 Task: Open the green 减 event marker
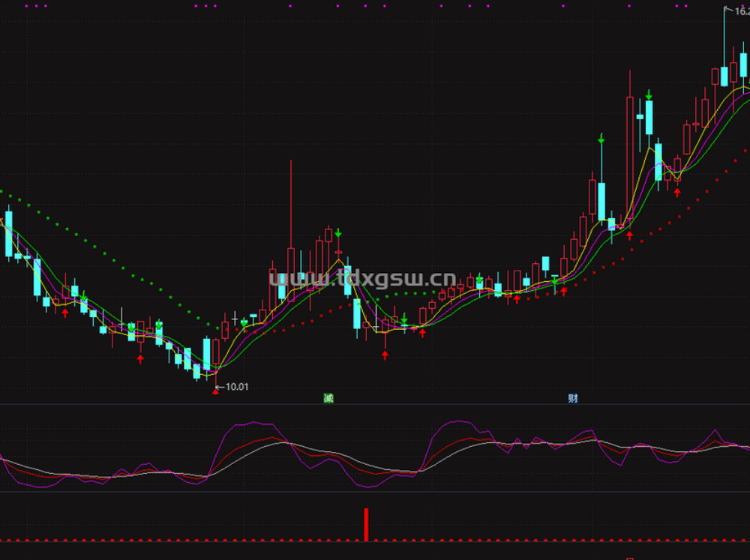[328, 398]
